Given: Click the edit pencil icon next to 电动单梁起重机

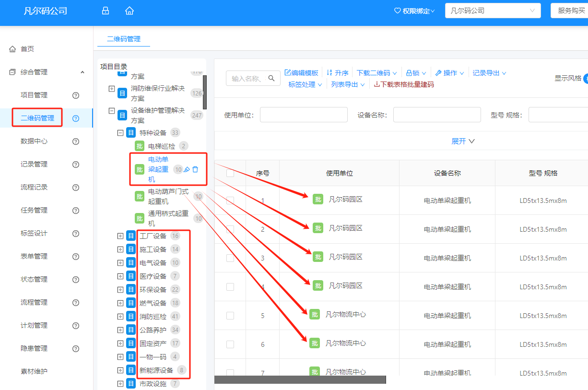Looking at the screenshot, I should click(187, 169).
